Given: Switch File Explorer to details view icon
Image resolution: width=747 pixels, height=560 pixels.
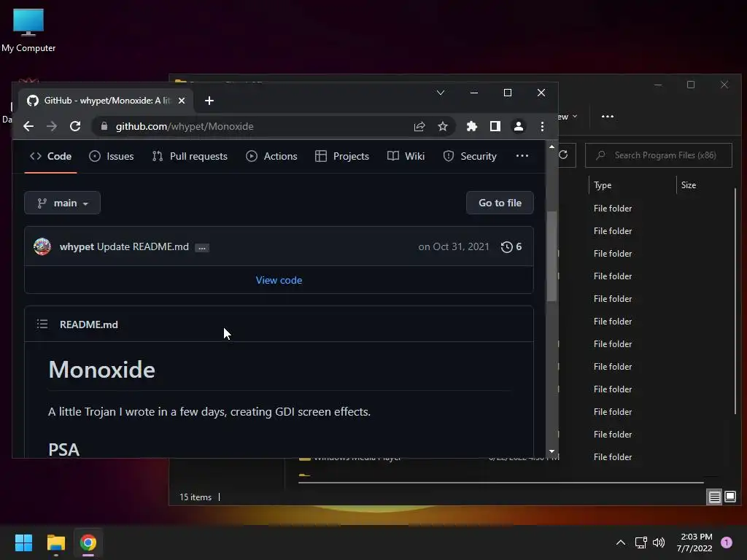Looking at the screenshot, I should click(715, 497).
